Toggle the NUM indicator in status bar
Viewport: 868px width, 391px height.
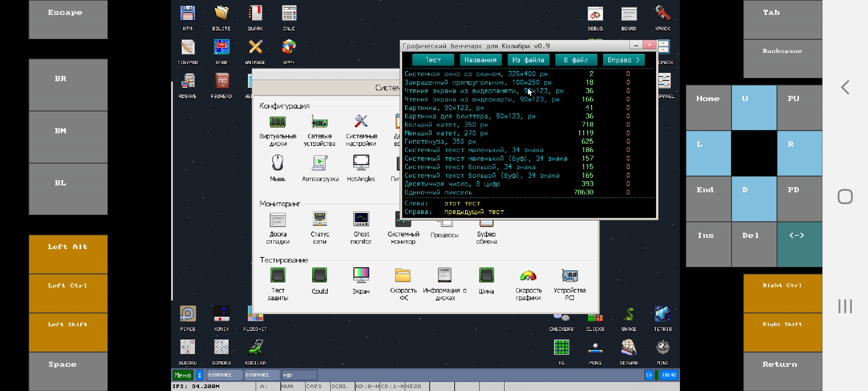tap(286, 386)
